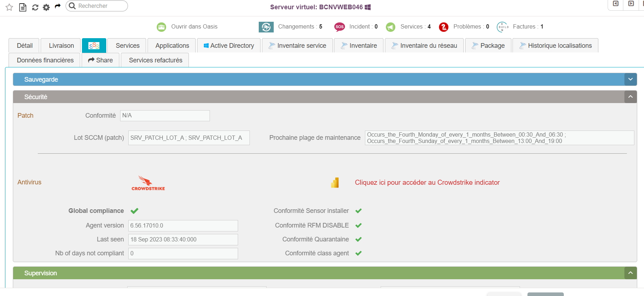Click the Conformité RFM DISABLE checkmark
The image size is (644, 296).
point(359,225)
